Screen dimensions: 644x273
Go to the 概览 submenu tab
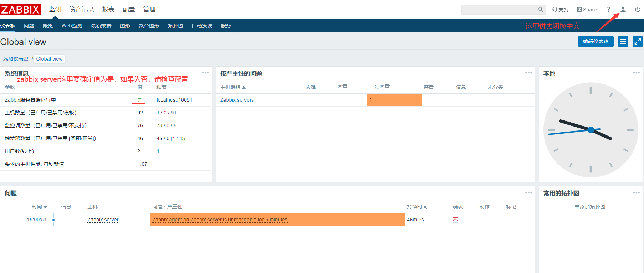click(48, 26)
